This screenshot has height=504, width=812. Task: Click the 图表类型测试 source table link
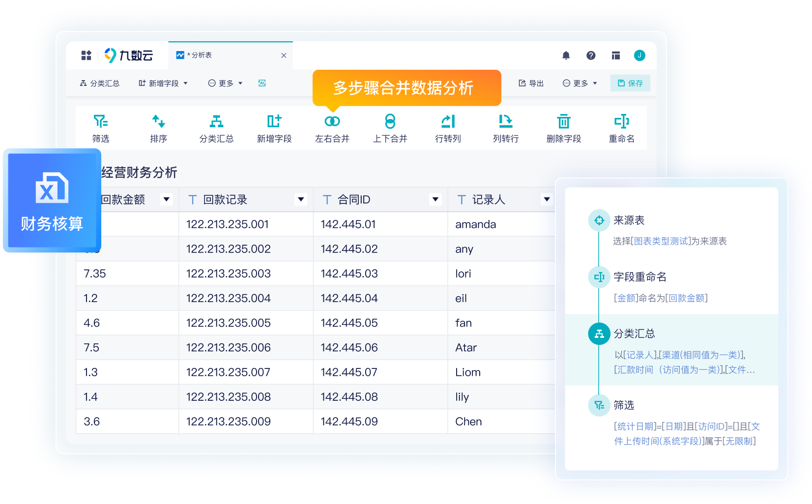tap(661, 241)
